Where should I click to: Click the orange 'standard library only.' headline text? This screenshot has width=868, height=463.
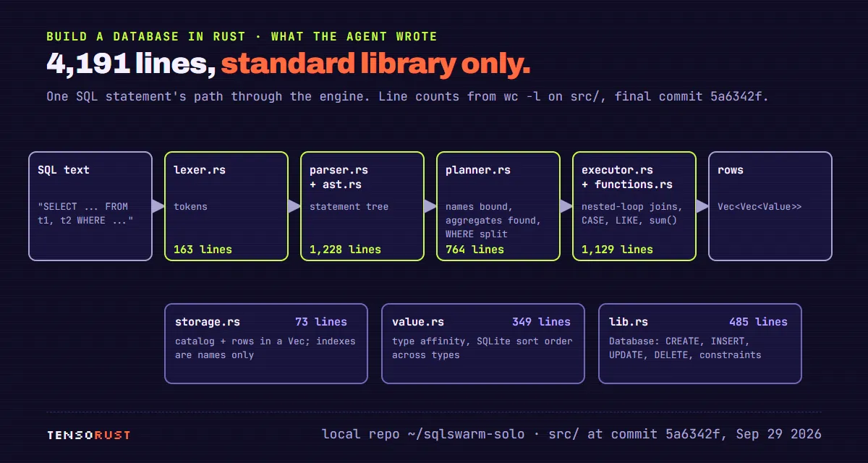[x=376, y=64]
